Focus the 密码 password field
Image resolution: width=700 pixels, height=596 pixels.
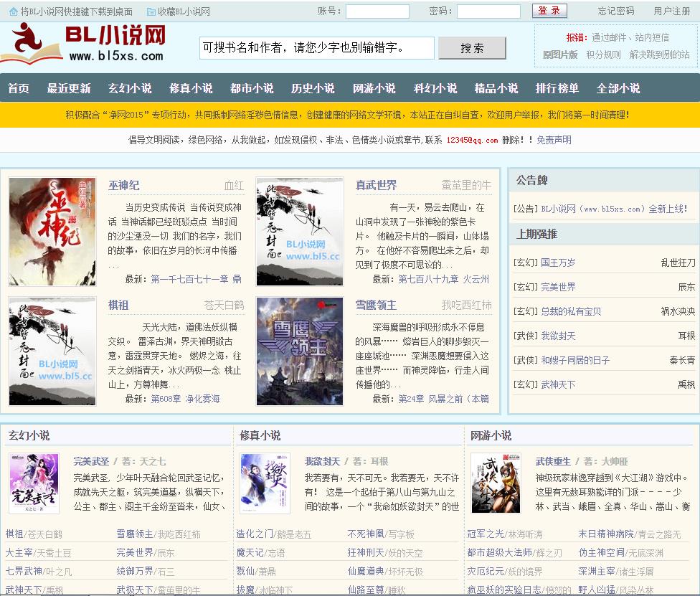(488, 11)
